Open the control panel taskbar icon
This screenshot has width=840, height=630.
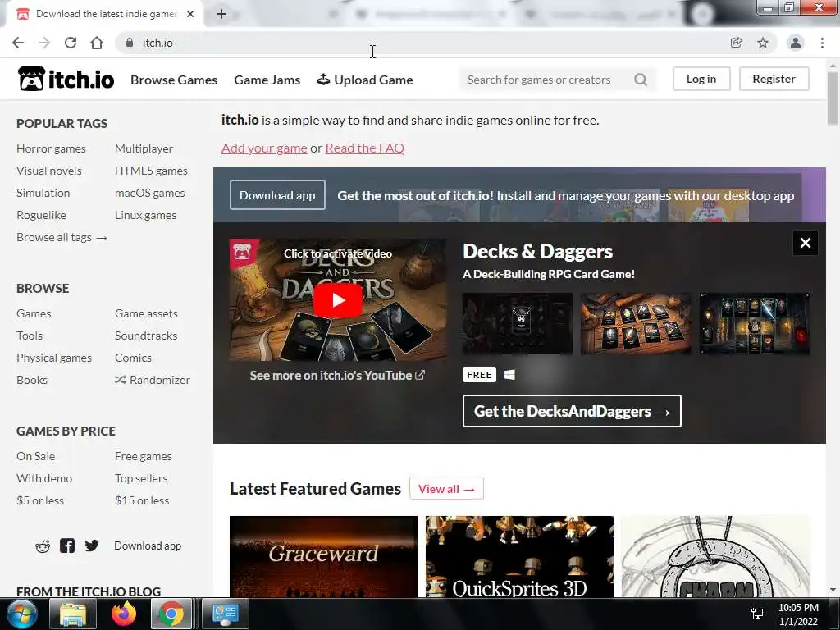tap(226, 614)
